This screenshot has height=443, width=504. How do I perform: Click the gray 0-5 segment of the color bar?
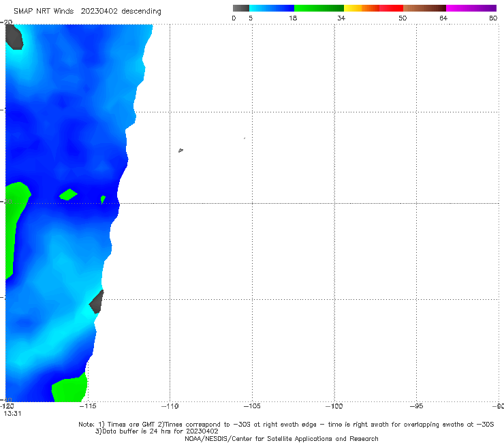tap(241, 8)
